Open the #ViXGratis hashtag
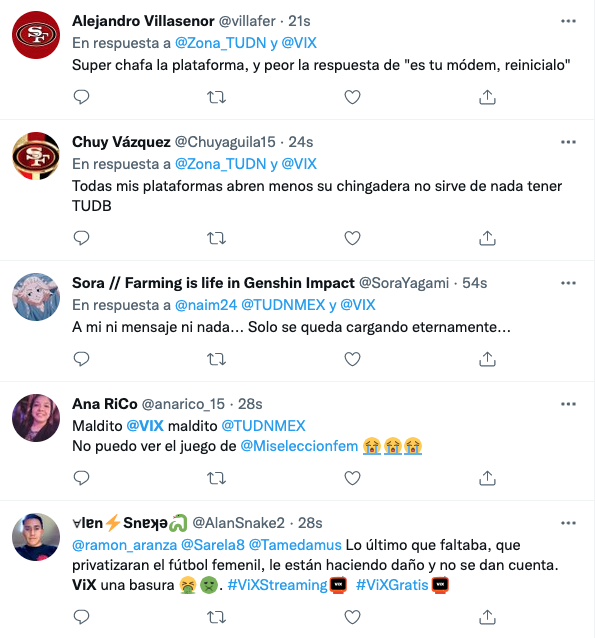Screen dimensions: 595x638 tap(392, 585)
